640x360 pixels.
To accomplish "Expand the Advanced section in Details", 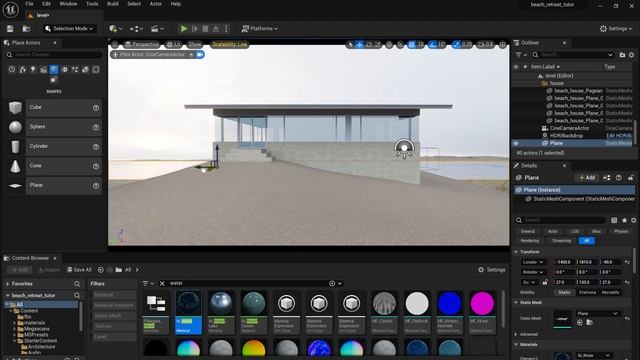I will point(516,334).
